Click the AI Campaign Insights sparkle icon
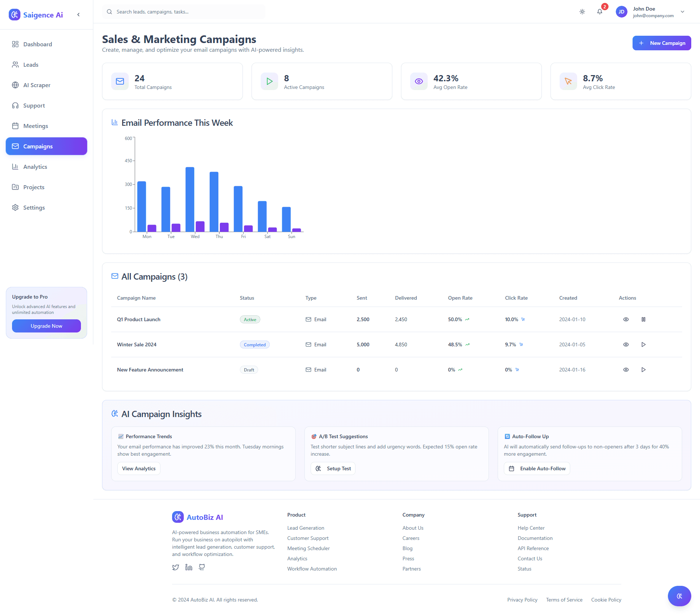The width and height of the screenshot is (700, 615). click(114, 414)
